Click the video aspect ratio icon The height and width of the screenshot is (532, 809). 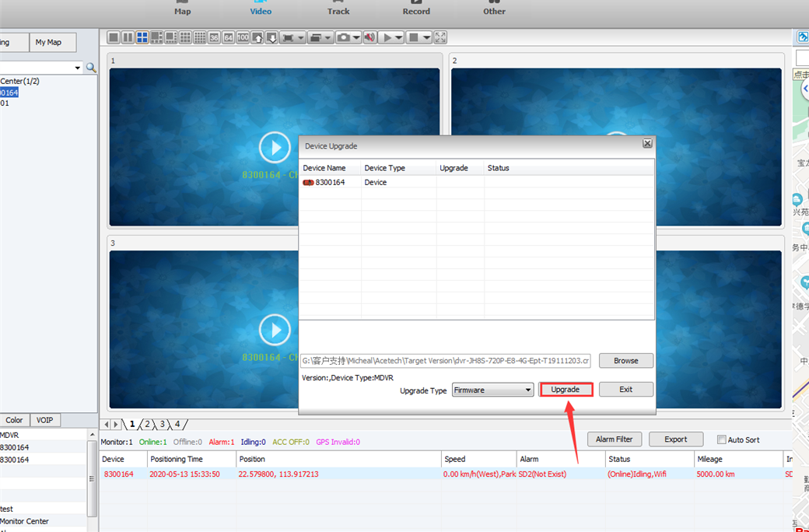click(288, 37)
